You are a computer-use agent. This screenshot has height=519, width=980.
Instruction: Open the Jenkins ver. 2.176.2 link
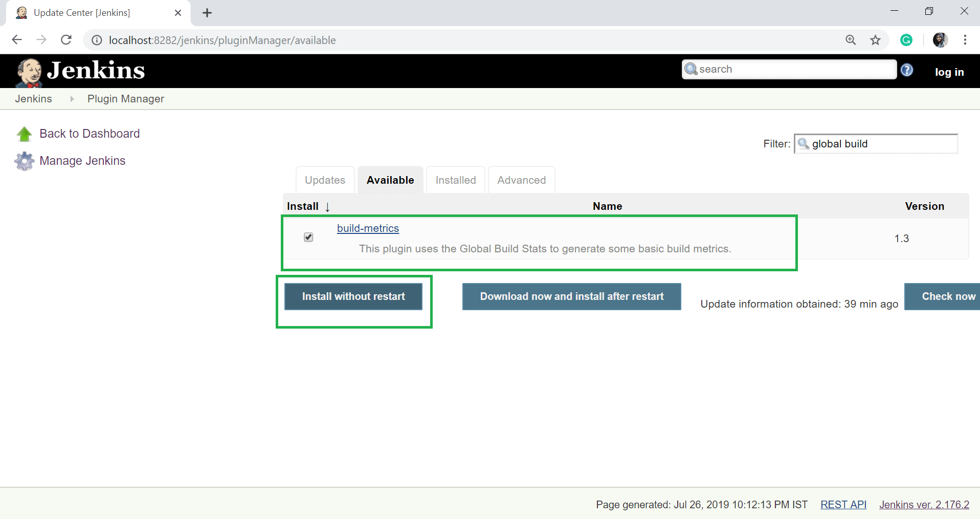pos(924,505)
